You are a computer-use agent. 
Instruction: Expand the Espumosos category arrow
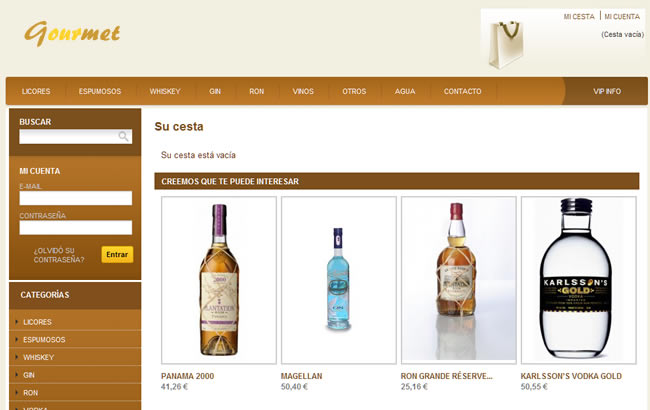17,340
